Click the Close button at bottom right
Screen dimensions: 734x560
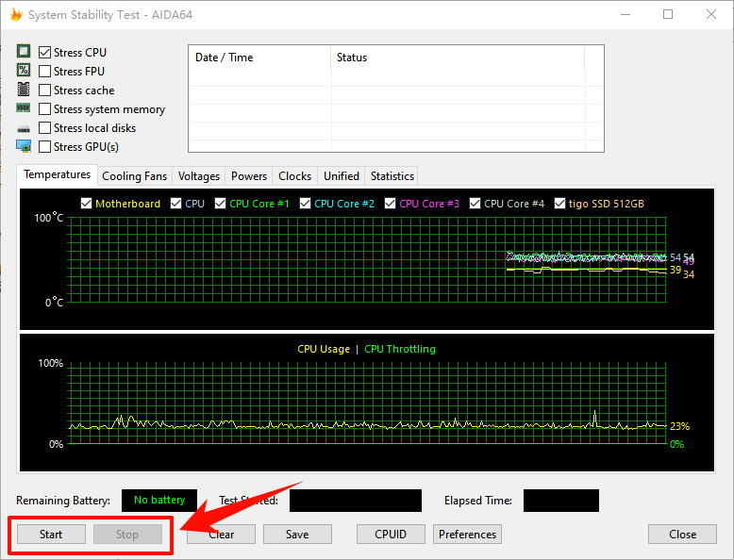[x=682, y=535]
